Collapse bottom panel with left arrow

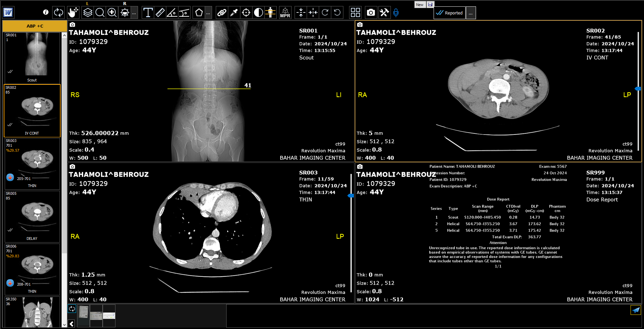72,324
